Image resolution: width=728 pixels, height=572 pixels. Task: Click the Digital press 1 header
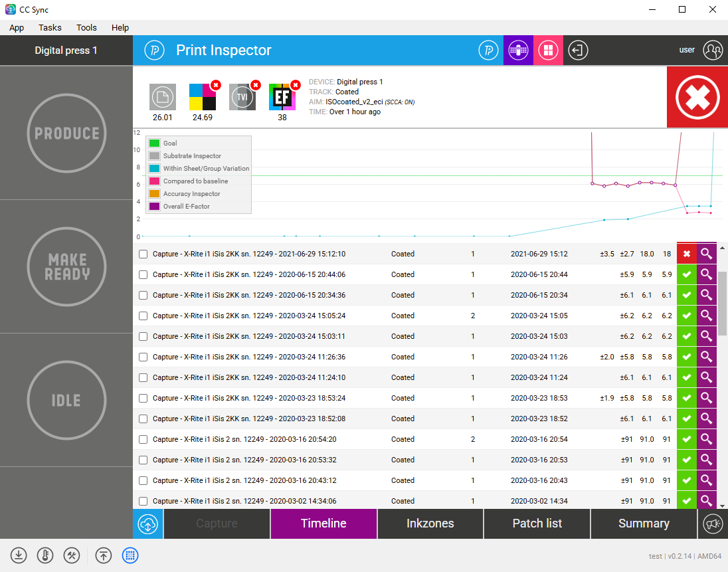point(66,50)
